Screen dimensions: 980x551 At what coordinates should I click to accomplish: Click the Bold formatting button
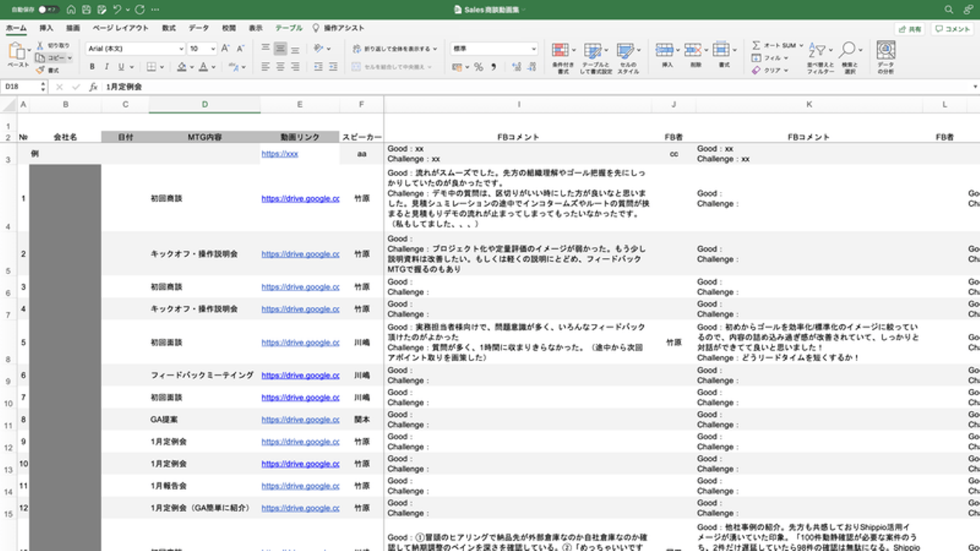pyautogui.click(x=93, y=67)
